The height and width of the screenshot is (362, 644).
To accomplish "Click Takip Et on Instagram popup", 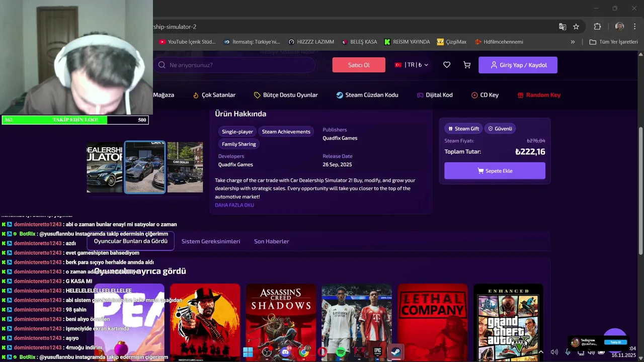I will 616,342.
